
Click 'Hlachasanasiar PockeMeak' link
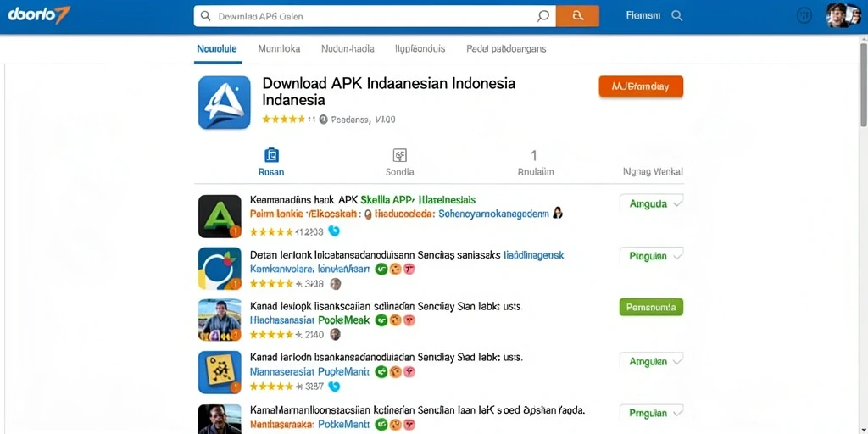coord(310,320)
